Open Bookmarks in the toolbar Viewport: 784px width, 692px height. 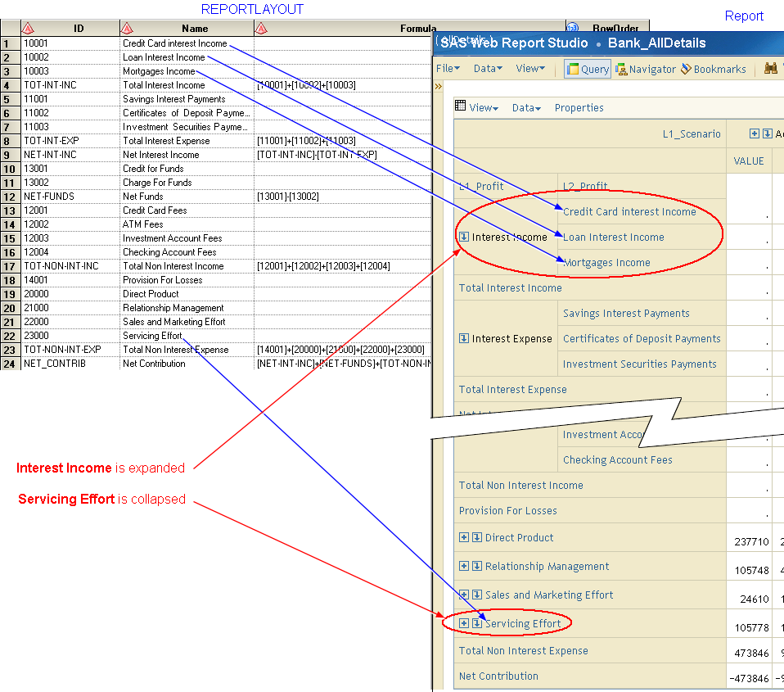(713, 69)
